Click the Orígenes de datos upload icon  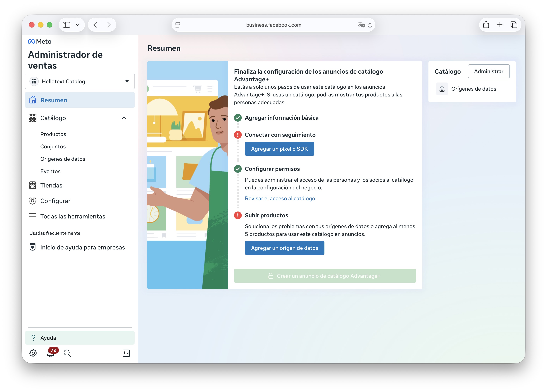click(442, 89)
